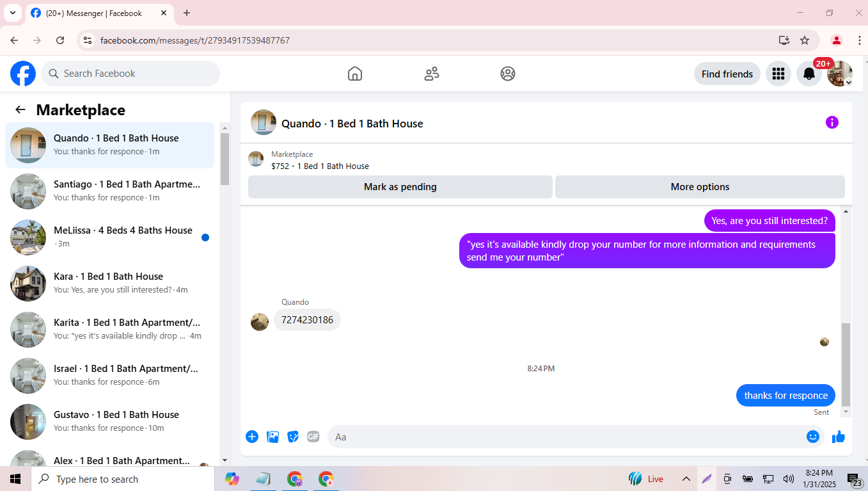Viewport: 868px width, 491px height.
Task: Bookmark this page with the star
Action: click(805, 40)
